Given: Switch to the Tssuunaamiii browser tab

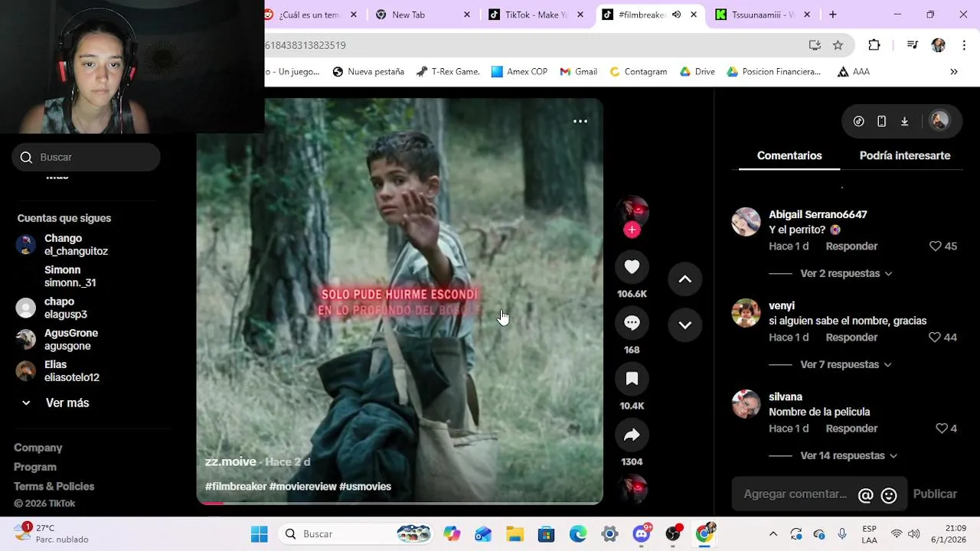Looking at the screenshot, I should tap(763, 15).
